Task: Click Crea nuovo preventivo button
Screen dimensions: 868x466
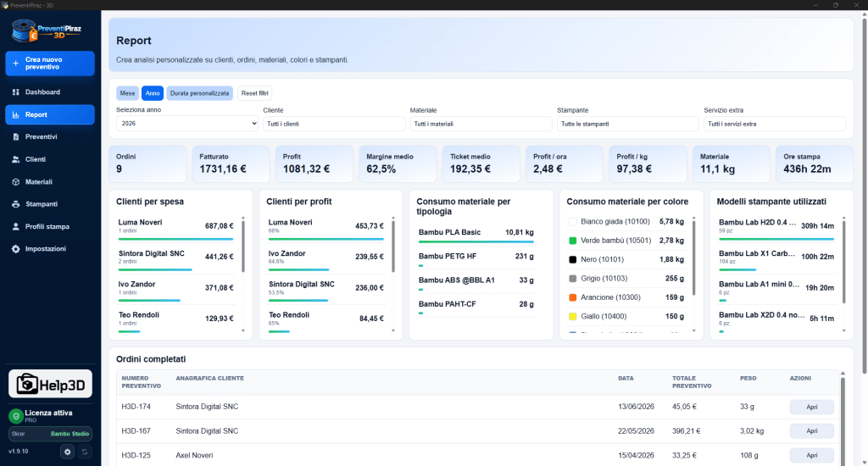Action: point(50,63)
